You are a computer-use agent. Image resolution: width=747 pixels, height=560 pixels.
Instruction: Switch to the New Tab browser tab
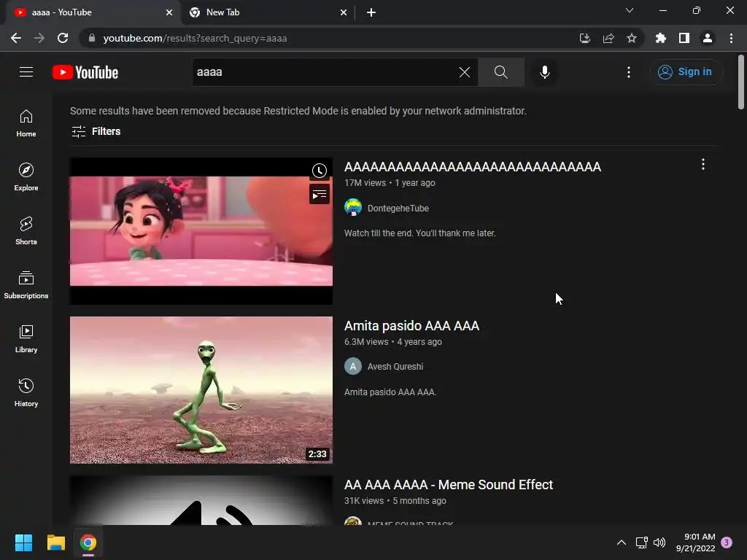[267, 12]
